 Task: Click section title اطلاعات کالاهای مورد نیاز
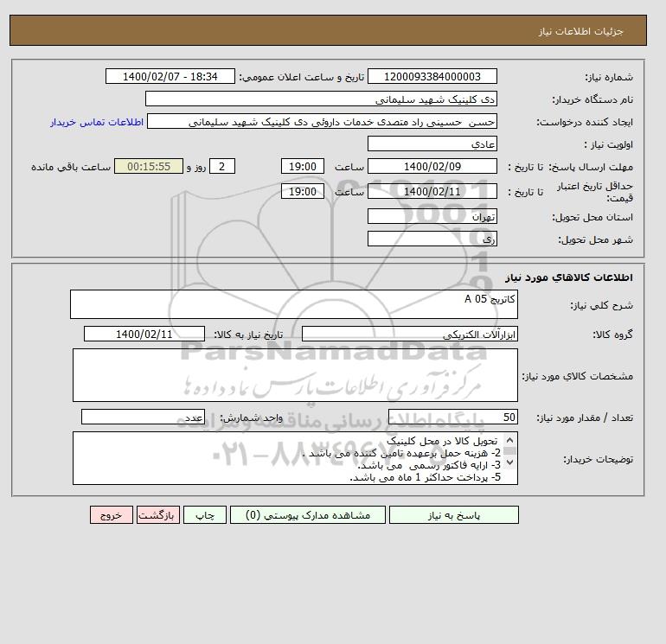(x=569, y=277)
